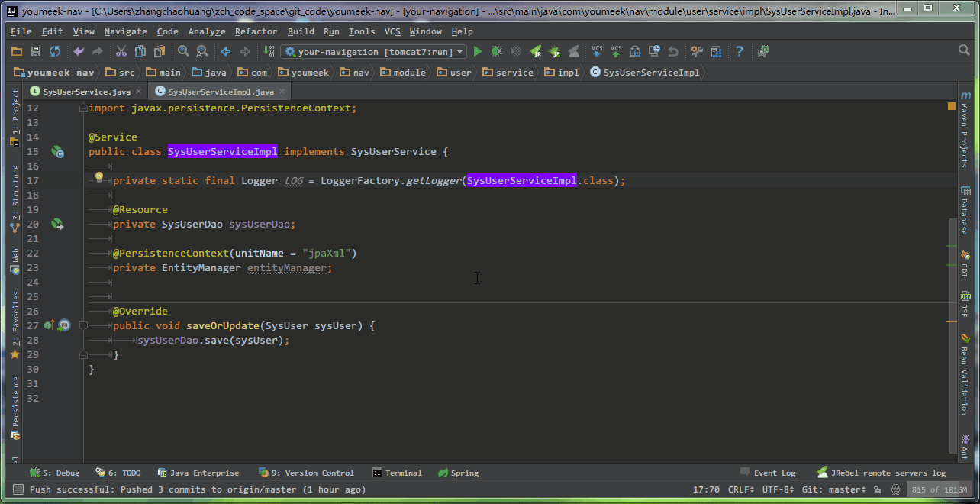Screen dimensions: 980x504
Task: Click the intention lightbulb on line 17
Action: [98, 178]
